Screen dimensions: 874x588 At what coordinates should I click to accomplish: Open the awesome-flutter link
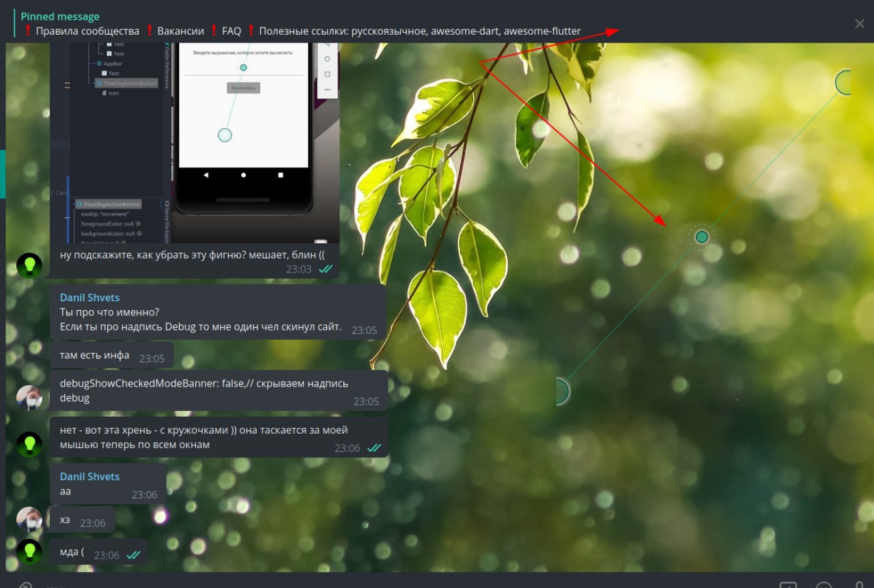click(542, 31)
